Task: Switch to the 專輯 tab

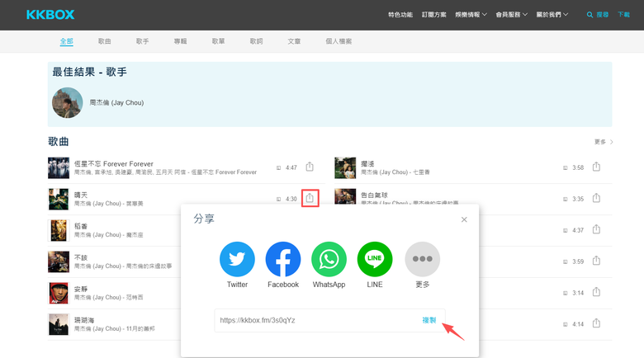Action: pyautogui.click(x=180, y=41)
